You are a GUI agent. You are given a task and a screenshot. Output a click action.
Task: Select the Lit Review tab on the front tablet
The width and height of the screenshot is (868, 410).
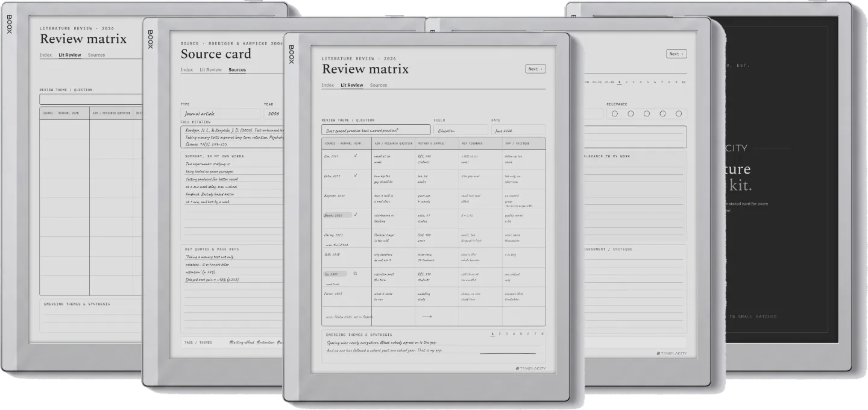pos(352,85)
